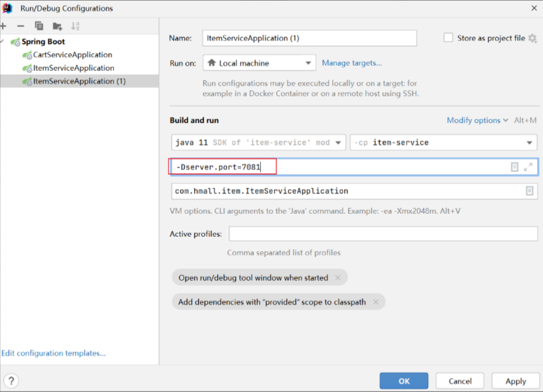Click the IntelliJ logo in title bar
The image size is (543, 392).
click(x=7, y=8)
